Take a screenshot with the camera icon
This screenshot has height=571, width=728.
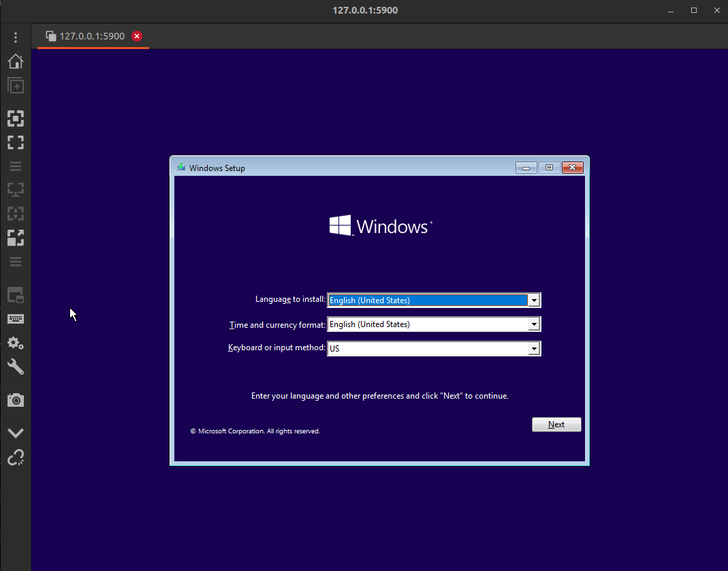click(15, 400)
